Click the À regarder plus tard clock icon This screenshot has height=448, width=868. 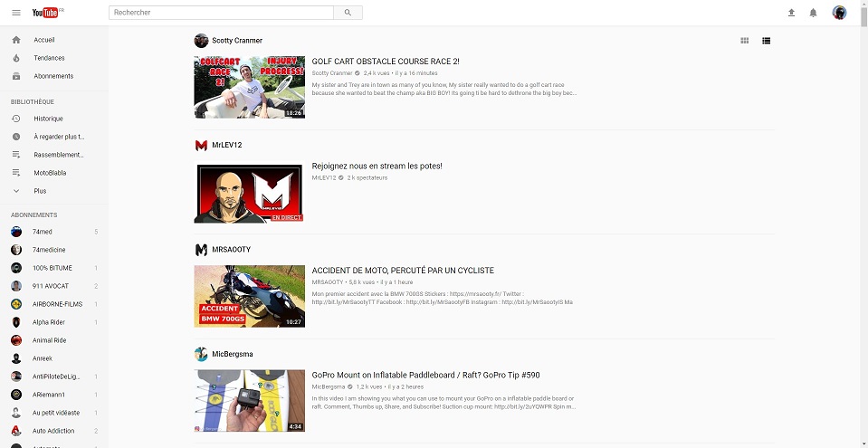pos(16,137)
